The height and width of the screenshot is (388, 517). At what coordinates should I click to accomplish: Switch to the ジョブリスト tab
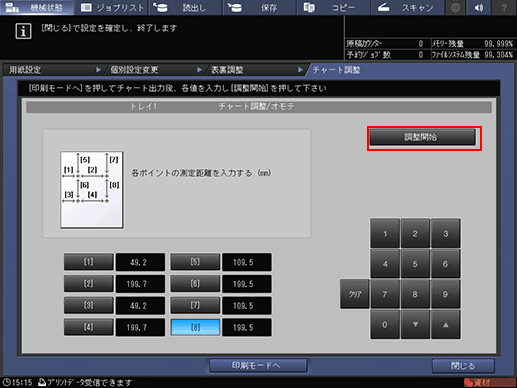coord(112,7)
